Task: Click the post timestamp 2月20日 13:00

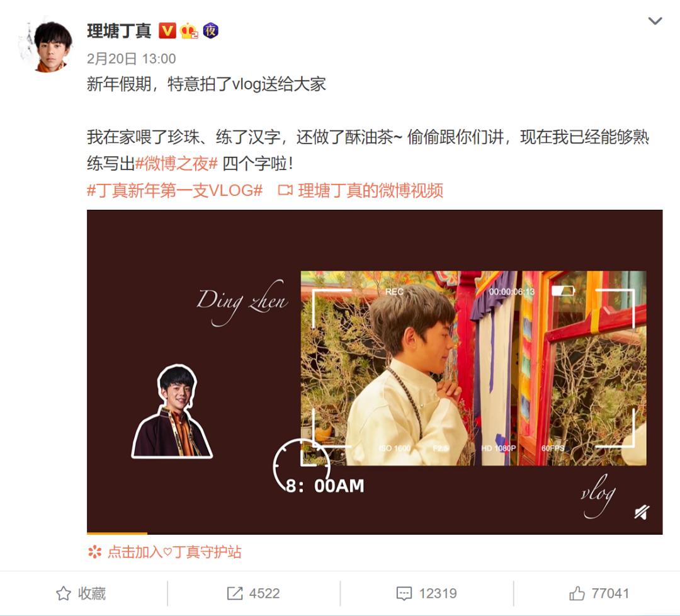Action: coord(132,59)
